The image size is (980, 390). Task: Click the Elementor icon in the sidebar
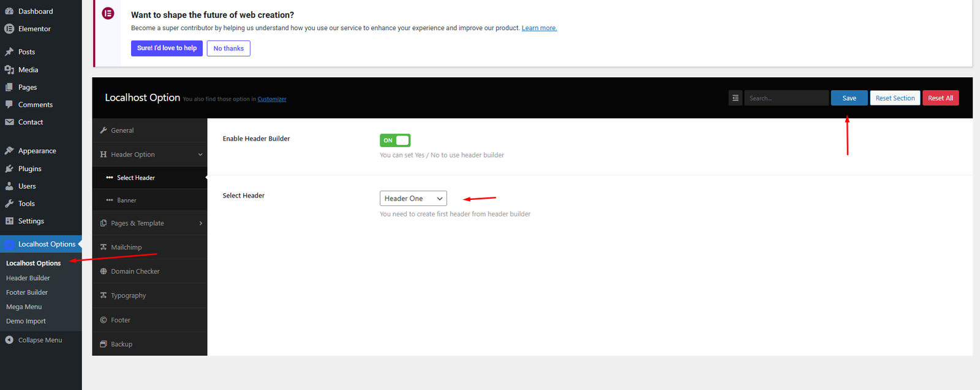click(x=9, y=29)
